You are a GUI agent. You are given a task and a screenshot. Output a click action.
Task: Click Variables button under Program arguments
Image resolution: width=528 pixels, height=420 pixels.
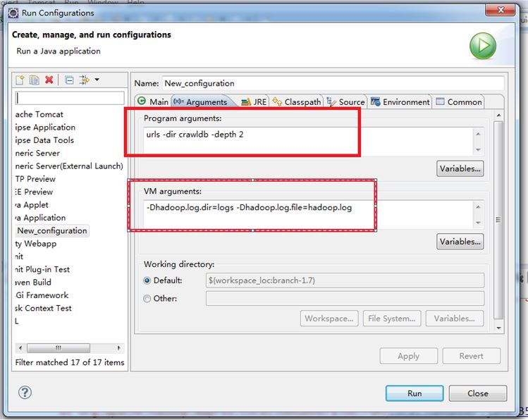tap(460, 168)
